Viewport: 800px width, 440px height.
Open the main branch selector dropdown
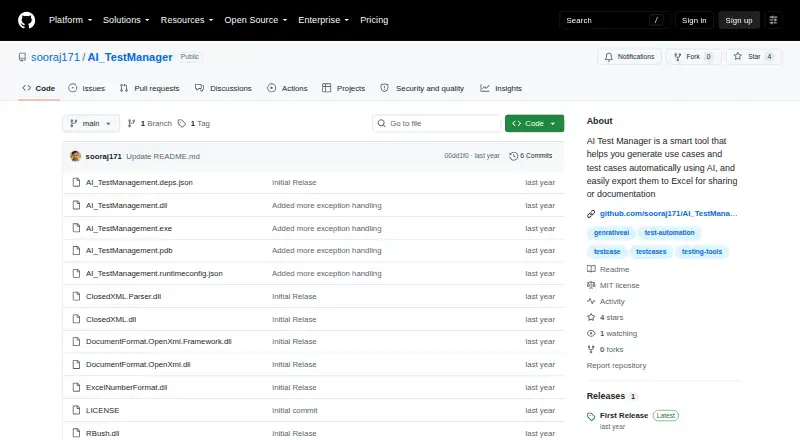91,124
